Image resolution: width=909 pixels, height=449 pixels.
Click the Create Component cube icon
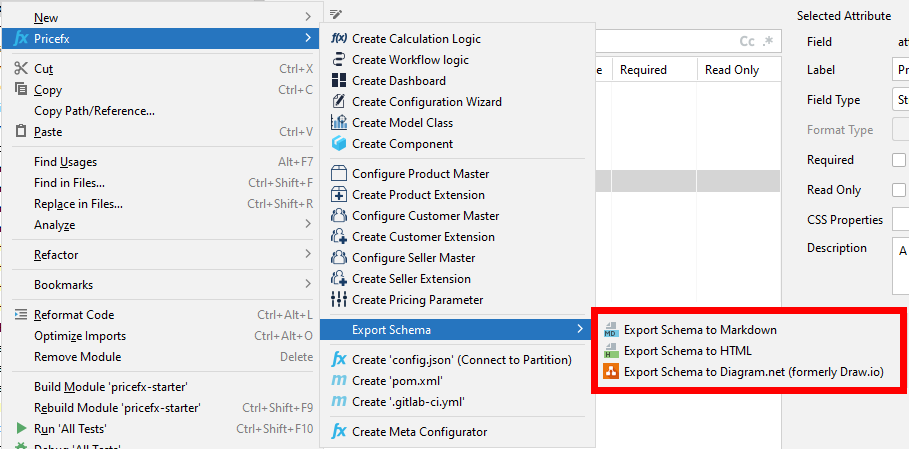tap(338, 144)
